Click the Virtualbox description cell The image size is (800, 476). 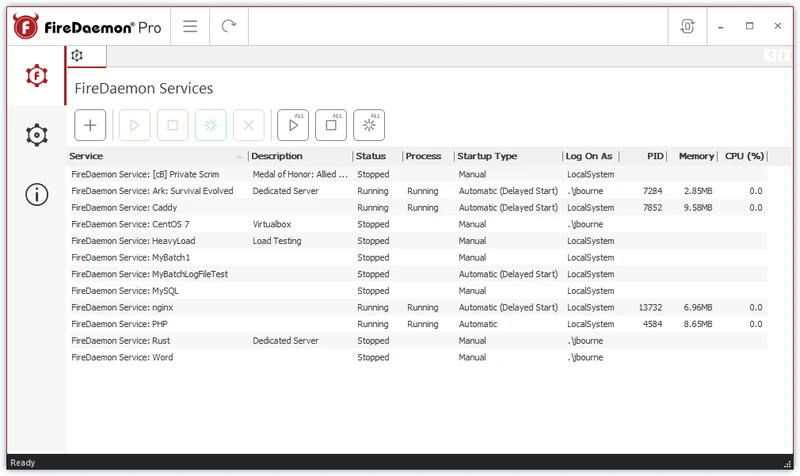(x=272, y=224)
